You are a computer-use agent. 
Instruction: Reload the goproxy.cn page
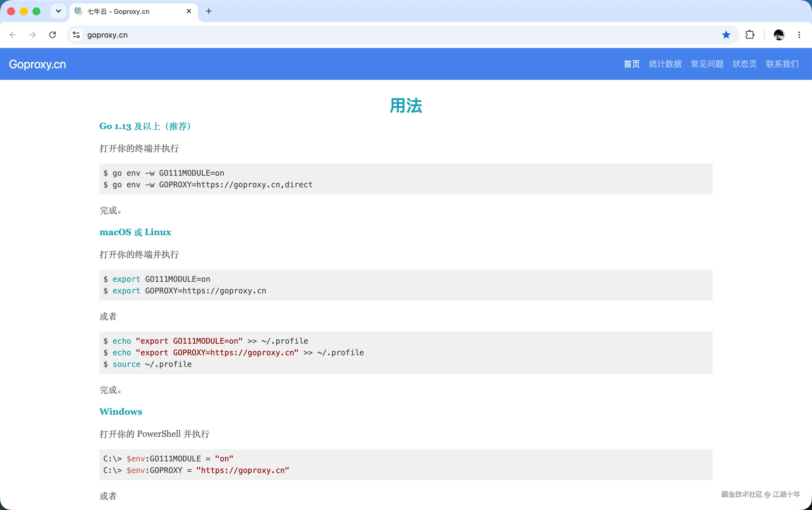52,35
